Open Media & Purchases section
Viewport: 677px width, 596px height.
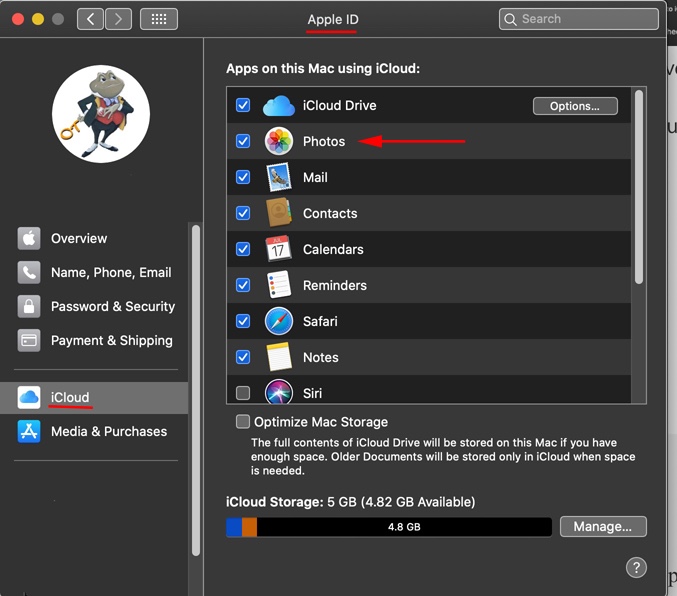coord(94,431)
